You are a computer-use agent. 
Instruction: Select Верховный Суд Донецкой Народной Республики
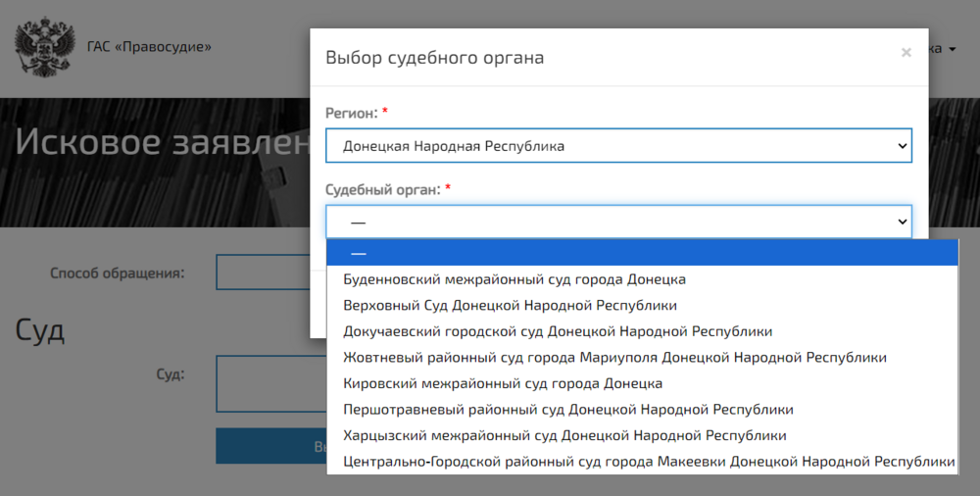510,305
